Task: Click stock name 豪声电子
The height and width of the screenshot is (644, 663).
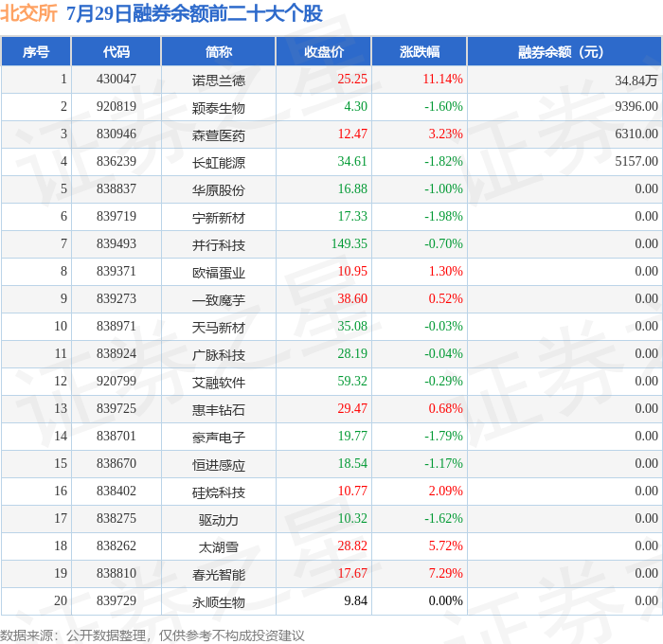Action: (219, 438)
